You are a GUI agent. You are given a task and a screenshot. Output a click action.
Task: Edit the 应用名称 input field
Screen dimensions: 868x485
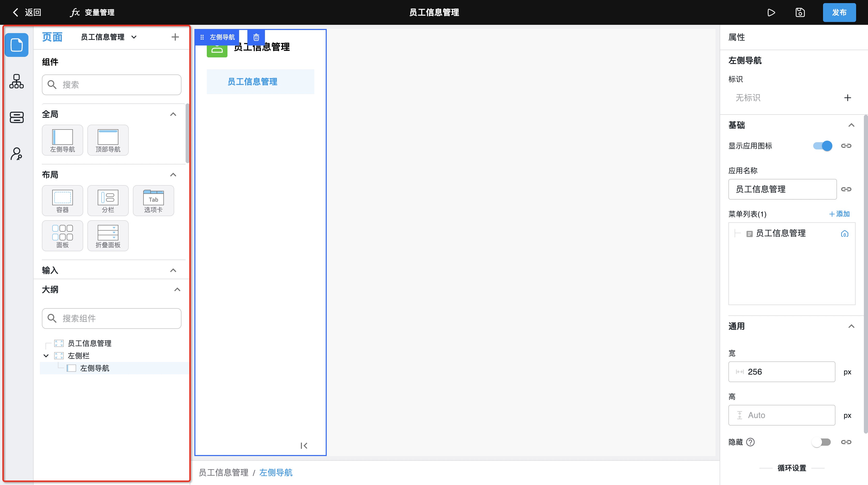[x=782, y=189]
